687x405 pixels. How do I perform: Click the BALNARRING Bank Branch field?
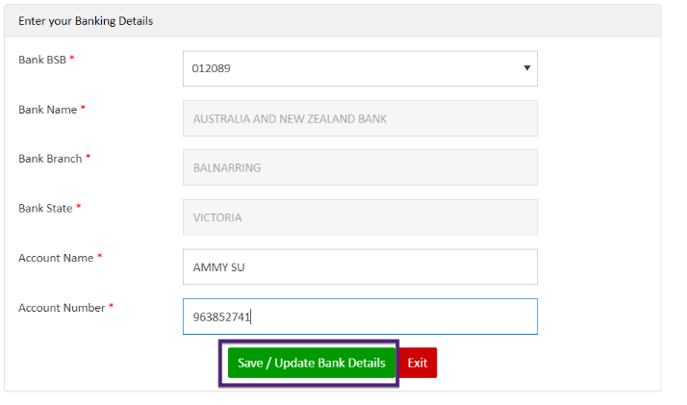360,167
